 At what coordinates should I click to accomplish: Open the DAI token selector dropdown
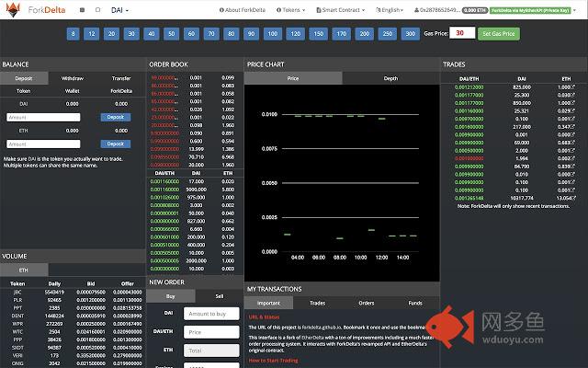(x=119, y=10)
